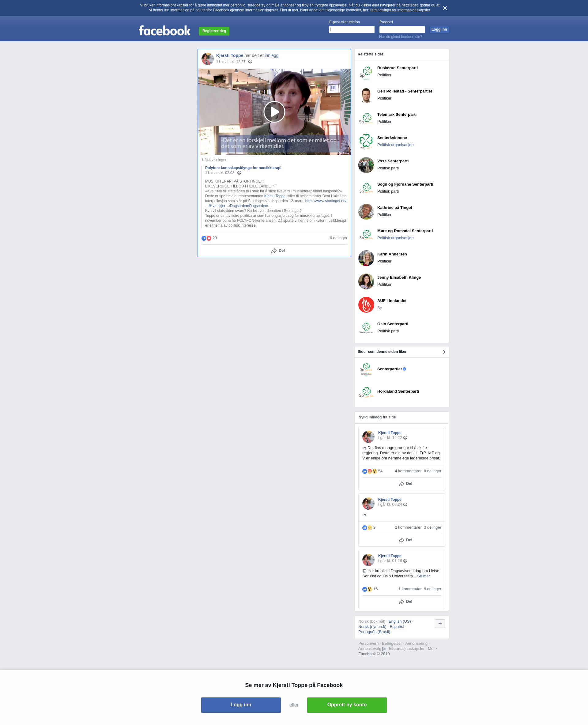
Task: Open Geir Pollestad profile picture
Action: point(366,96)
